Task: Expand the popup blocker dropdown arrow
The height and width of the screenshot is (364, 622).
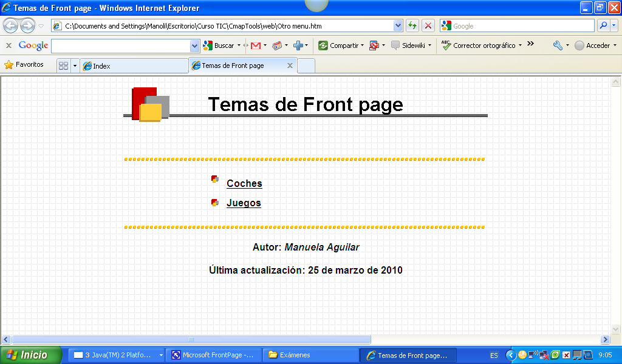Action: click(x=384, y=45)
